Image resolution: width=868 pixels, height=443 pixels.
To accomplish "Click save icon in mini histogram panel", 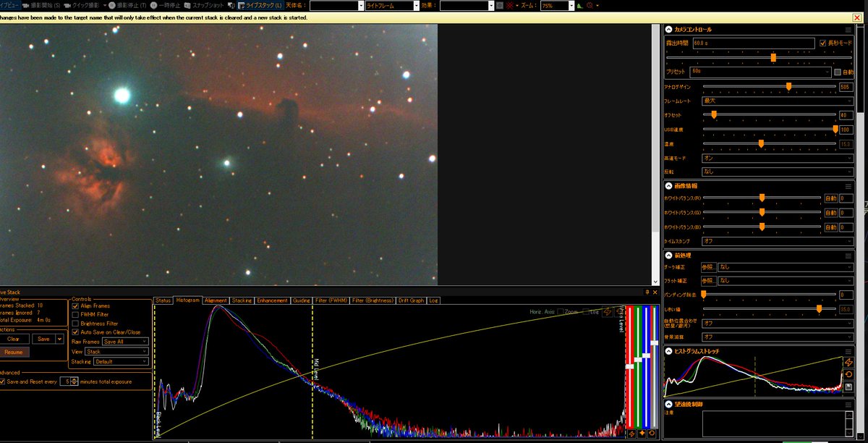I will point(849,387).
